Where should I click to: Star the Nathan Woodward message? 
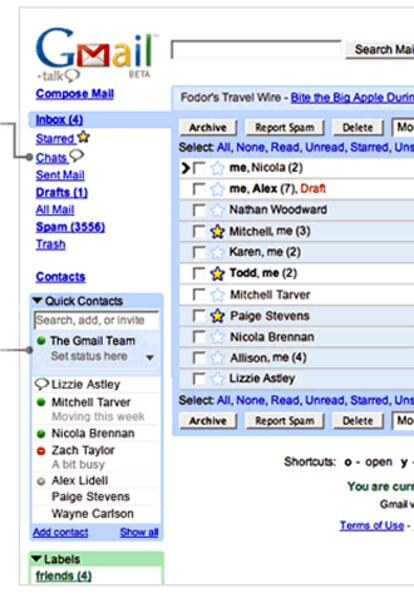217,210
